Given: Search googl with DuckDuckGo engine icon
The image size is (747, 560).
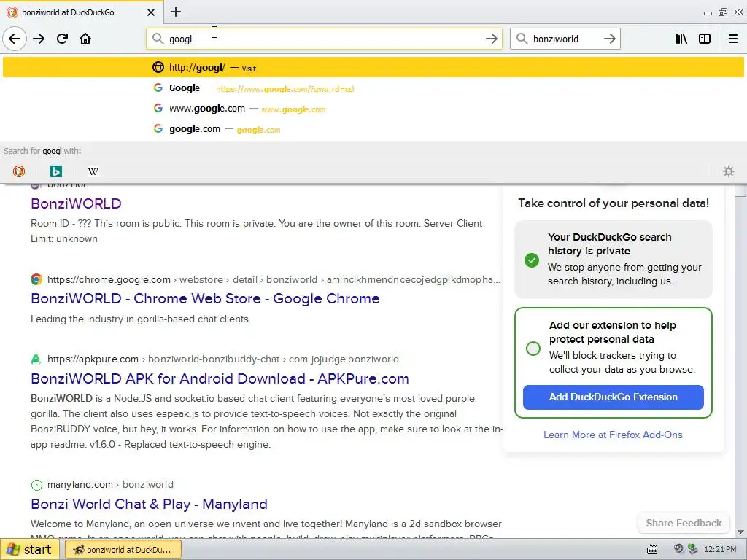Looking at the screenshot, I should click(19, 171).
